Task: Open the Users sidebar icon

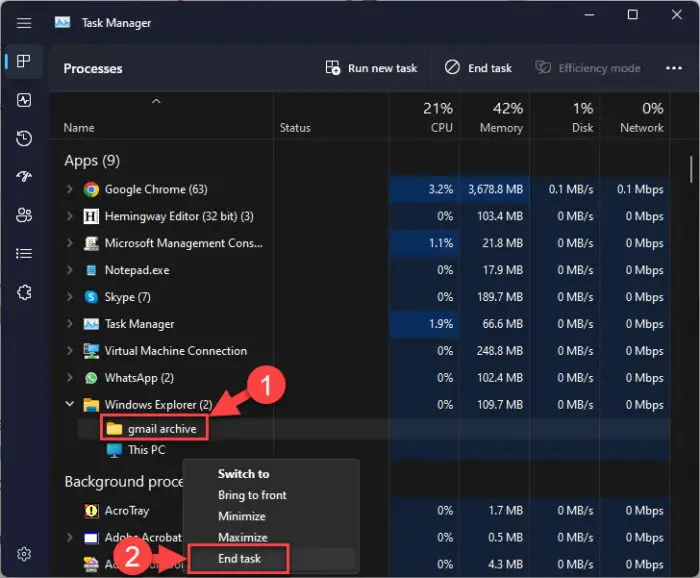Action: click(24, 215)
